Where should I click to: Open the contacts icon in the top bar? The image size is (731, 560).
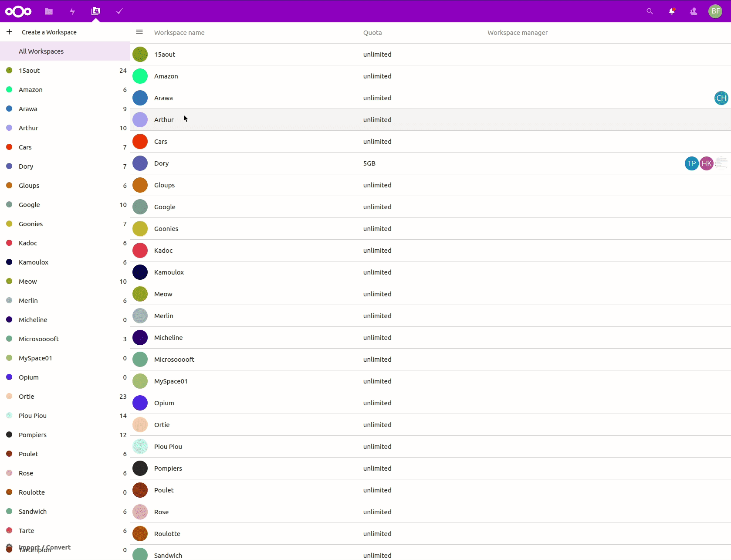693,11
